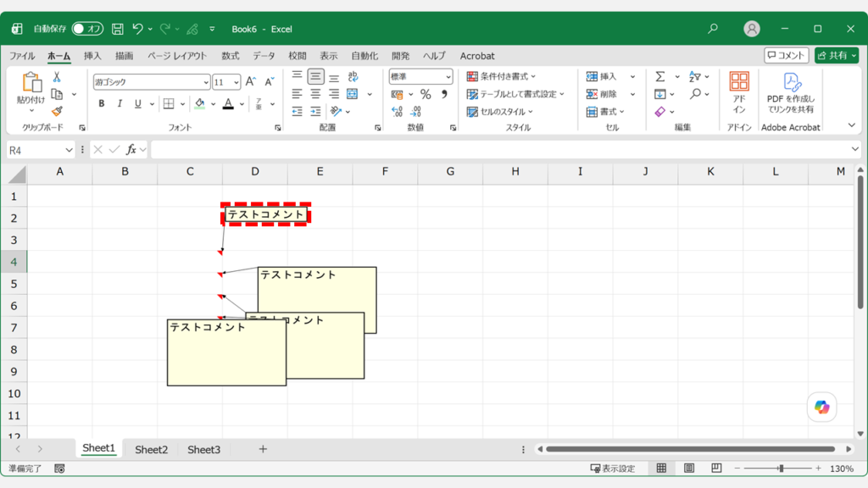The width and height of the screenshot is (868, 488).
Task: Open セルのスタイル dropdown
Action: coord(500,112)
